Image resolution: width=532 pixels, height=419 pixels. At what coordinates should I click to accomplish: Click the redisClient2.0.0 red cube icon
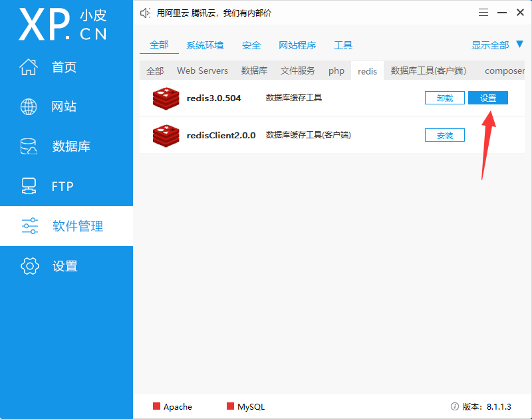click(x=166, y=136)
